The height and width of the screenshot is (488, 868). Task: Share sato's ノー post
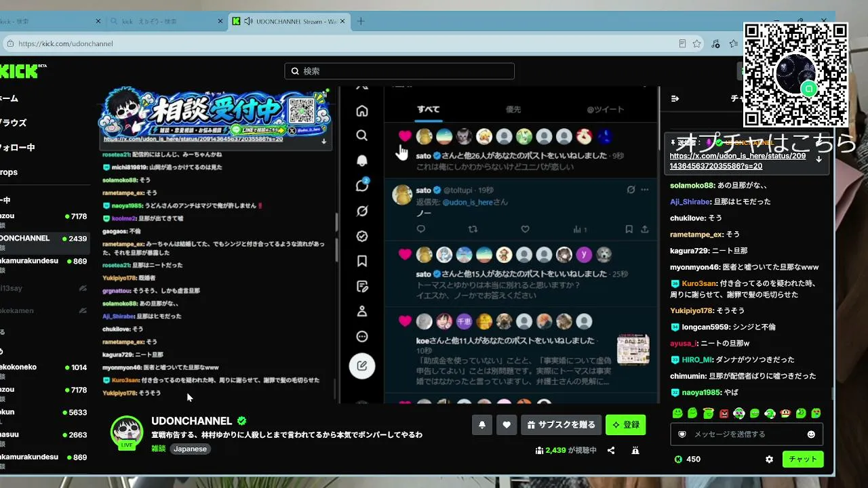tap(644, 229)
